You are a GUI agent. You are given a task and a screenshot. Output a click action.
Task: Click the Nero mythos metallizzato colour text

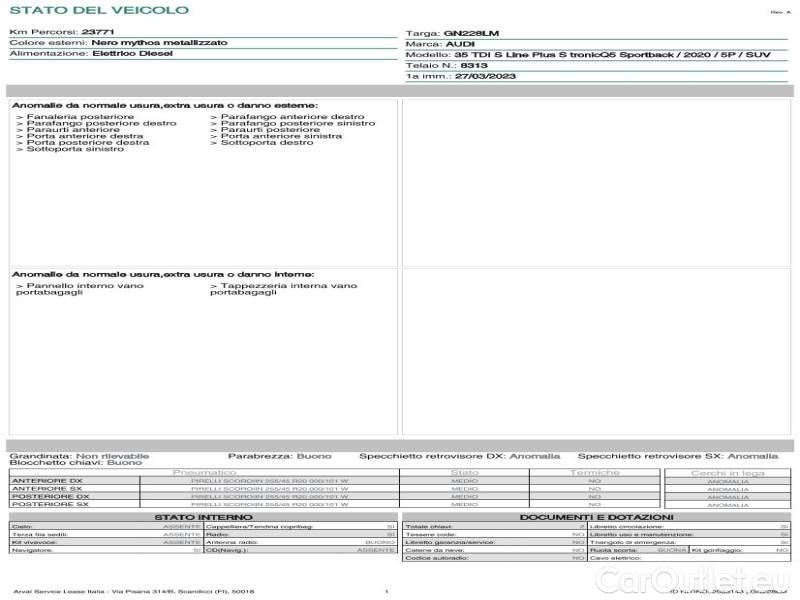pos(158,43)
